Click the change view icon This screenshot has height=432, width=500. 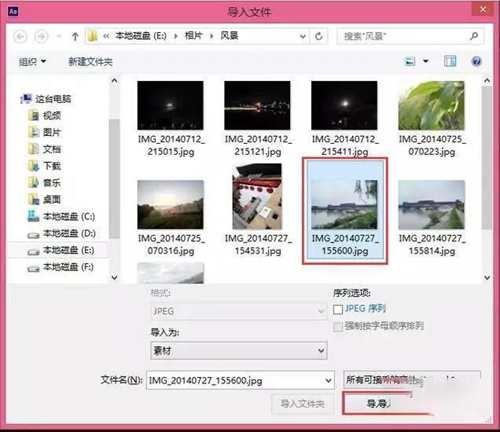coord(410,61)
